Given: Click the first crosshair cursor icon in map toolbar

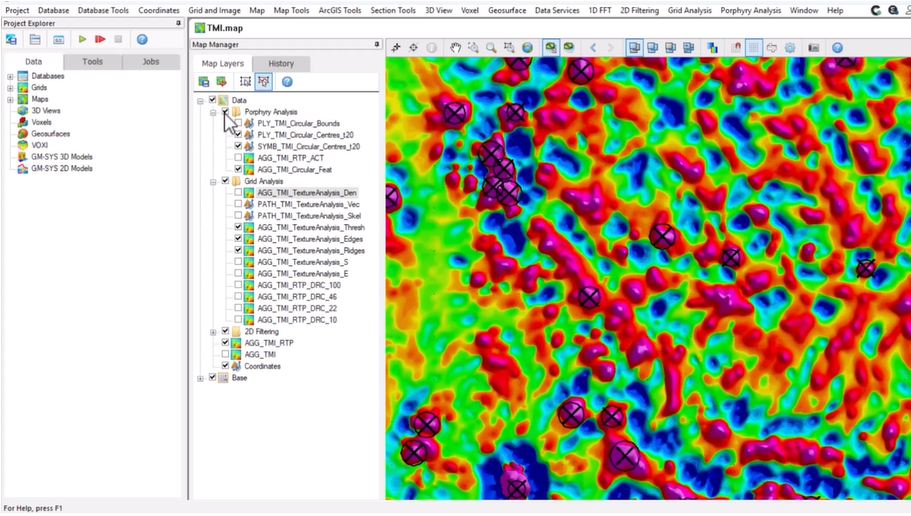Looking at the screenshot, I should coord(396,48).
